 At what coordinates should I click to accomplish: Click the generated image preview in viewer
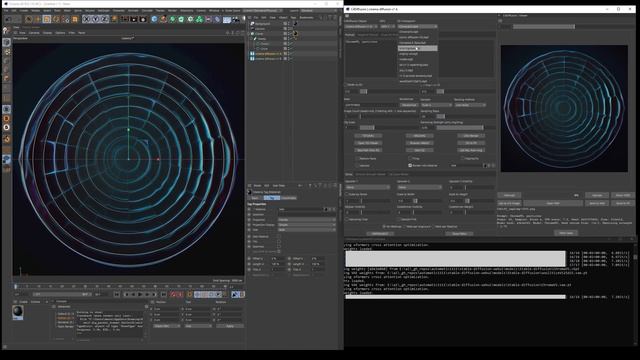tap(564, 109)
